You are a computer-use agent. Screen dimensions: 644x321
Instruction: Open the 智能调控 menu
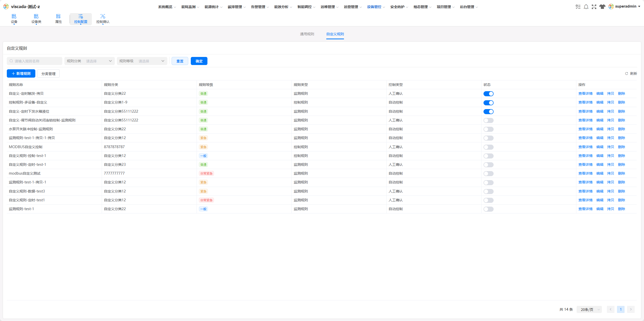click(x=306, y=7)
